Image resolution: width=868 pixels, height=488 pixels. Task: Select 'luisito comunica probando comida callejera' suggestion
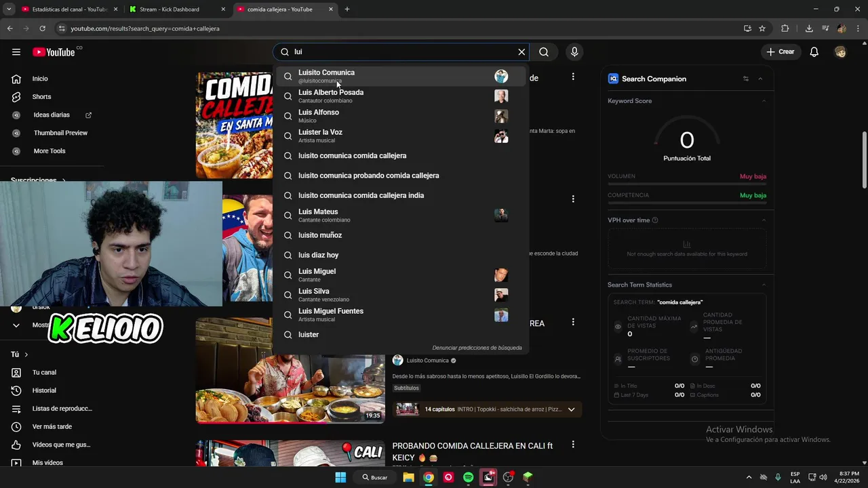[x=401, y=176]
